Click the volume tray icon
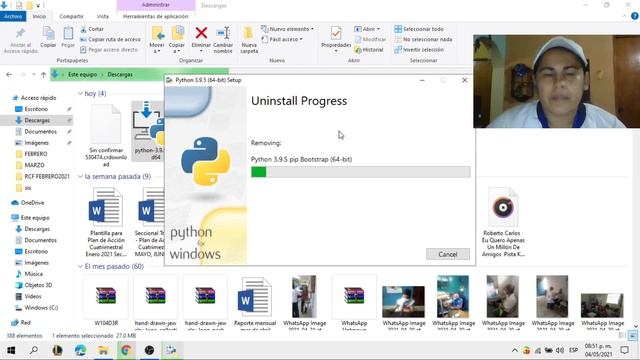 [x=560, y=350]
